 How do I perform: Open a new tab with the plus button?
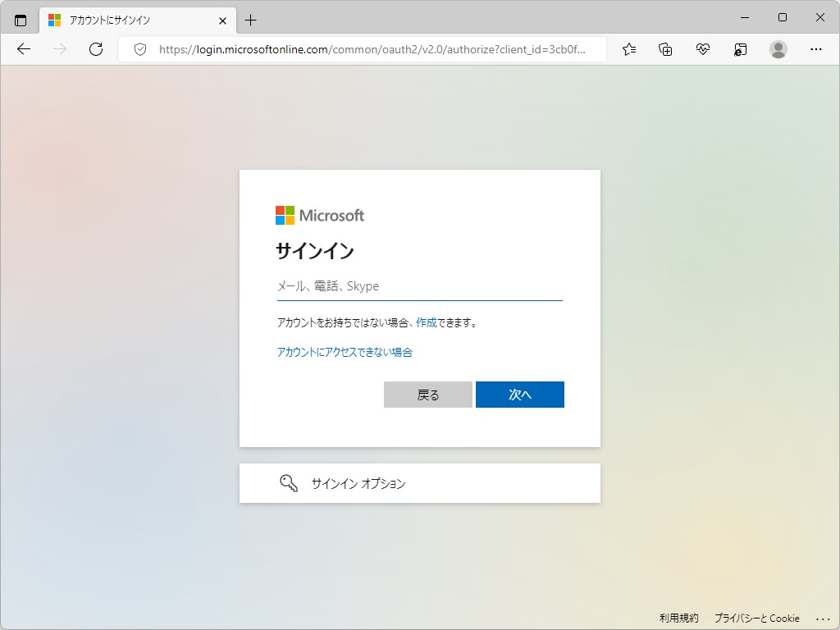[x=251, y=20]
